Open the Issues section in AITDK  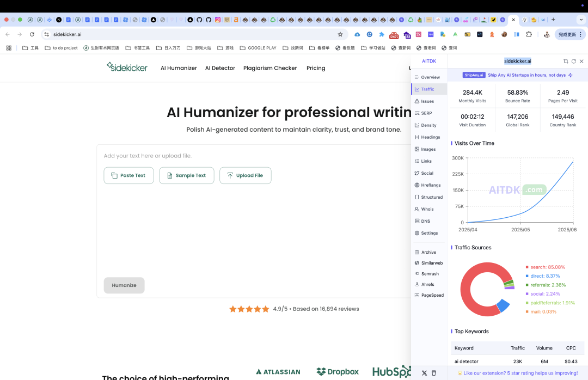(x=425, y=101)
